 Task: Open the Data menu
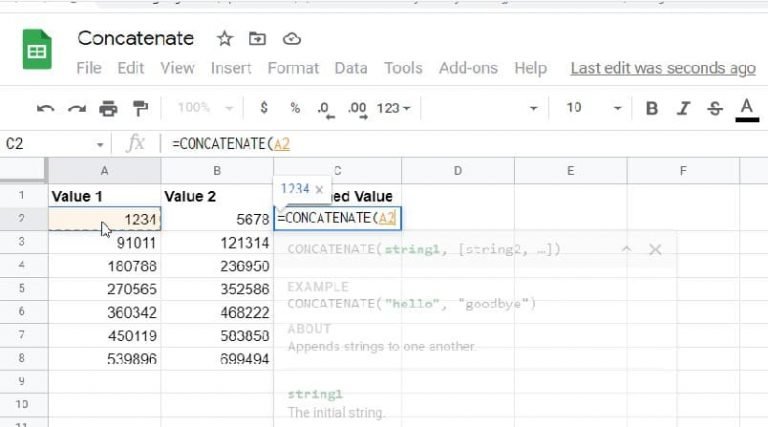click(351, 68)
